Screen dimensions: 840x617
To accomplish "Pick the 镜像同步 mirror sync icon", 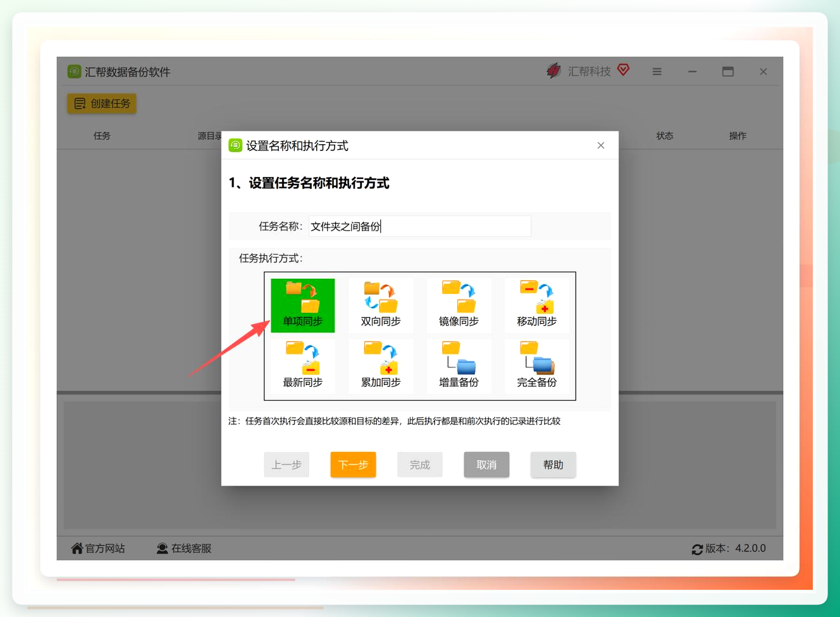I will (x=459, y=305).
